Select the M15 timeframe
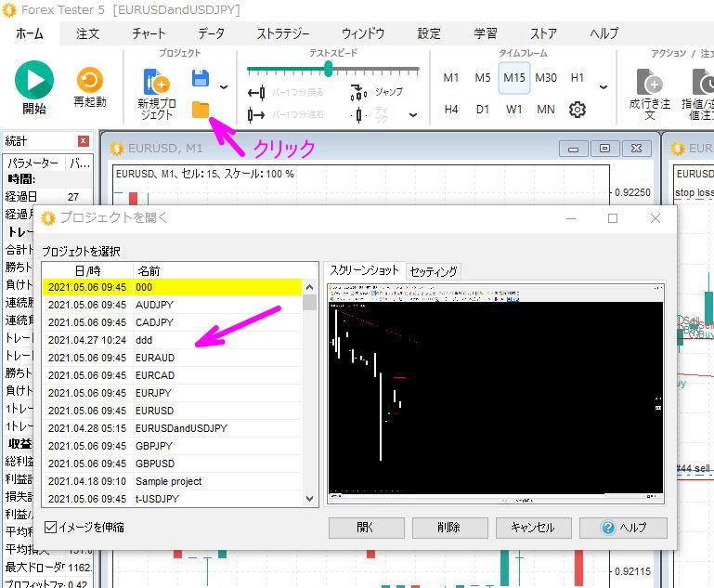714x588 pixels. [x=514, y=78]
